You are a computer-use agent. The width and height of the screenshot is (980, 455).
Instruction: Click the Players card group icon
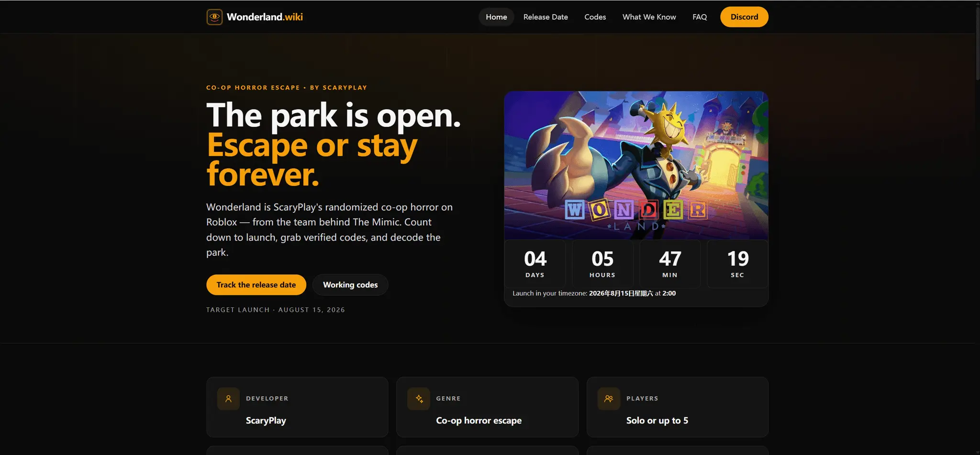coord(609,398)
